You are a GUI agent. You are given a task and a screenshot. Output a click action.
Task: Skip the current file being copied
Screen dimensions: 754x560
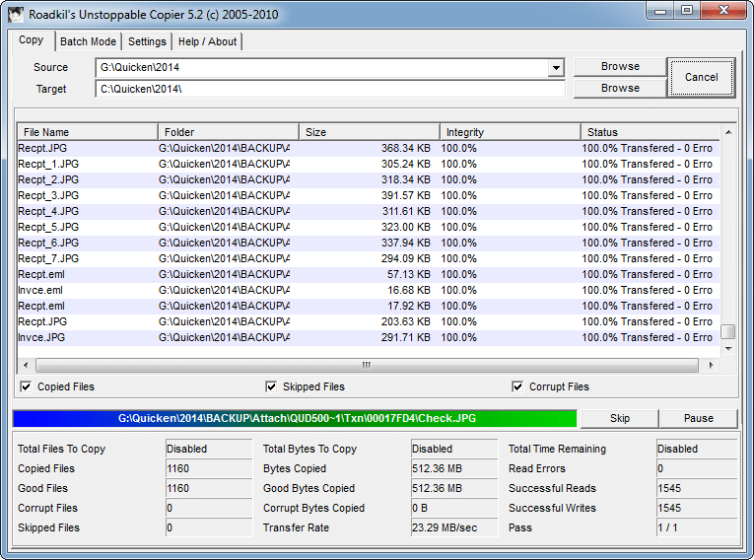tap(619, 419)
